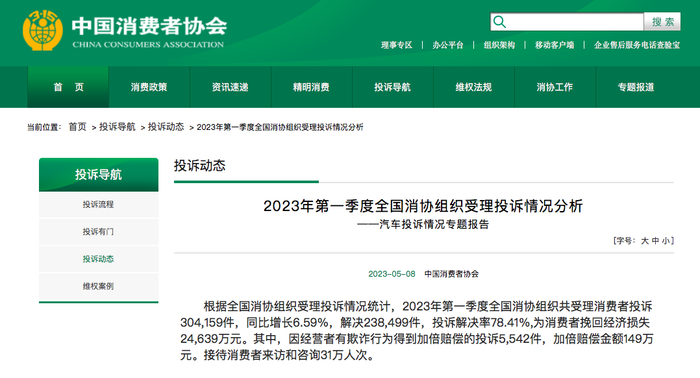Open the 消费政策 navigation menu

tap(149, 87)
